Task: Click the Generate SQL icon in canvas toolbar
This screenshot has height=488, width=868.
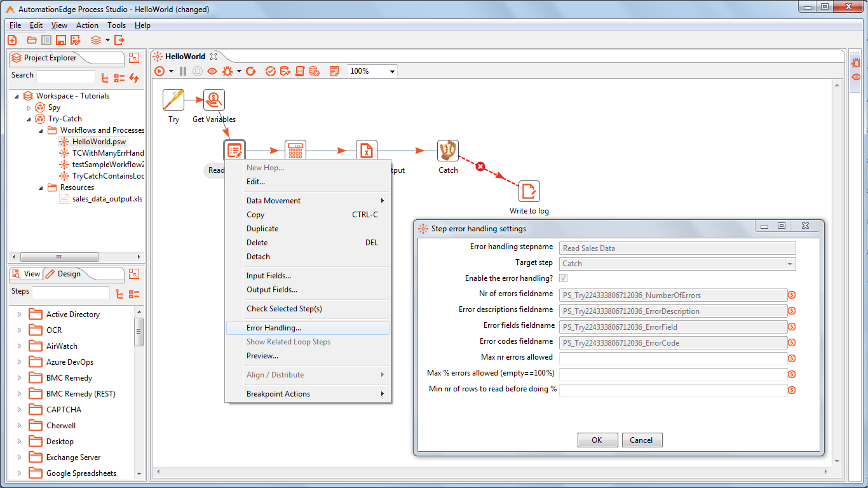Action: pos(300,71)
